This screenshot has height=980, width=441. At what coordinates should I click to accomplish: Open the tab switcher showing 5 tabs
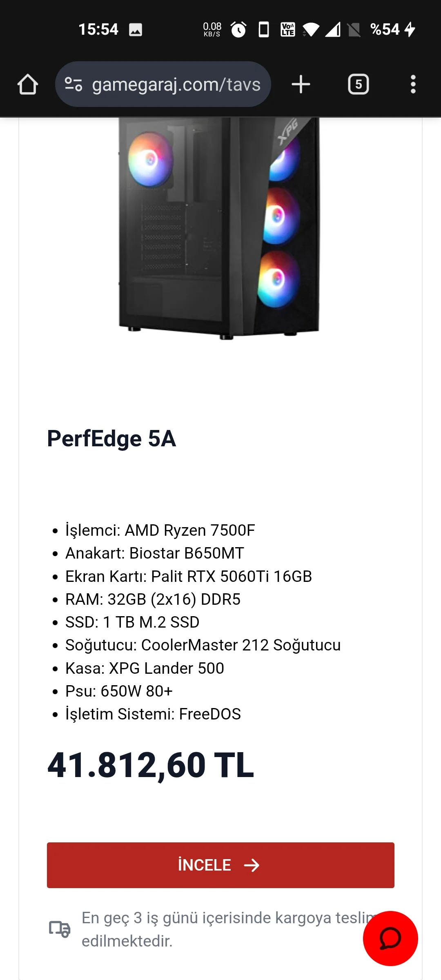point(358,85)
